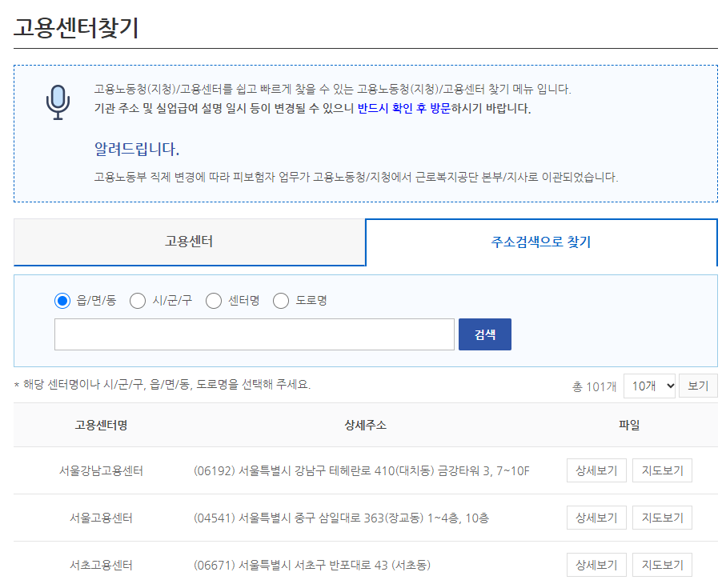Open details for 서초고용센터
The height and width of the screenshot is (588, 726).
click(x=596, y=565)
